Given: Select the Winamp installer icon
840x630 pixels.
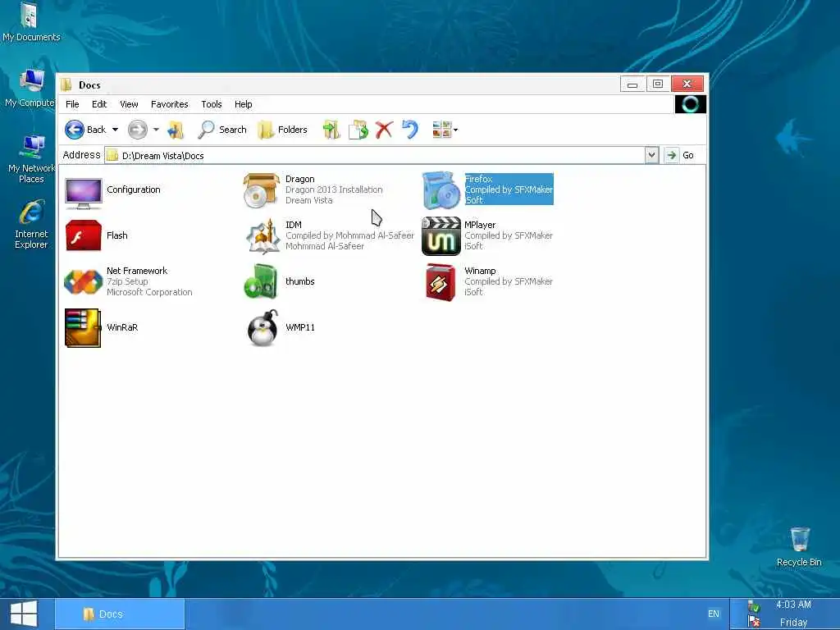Looking at the screenshot, I should [x=441, y=282].
